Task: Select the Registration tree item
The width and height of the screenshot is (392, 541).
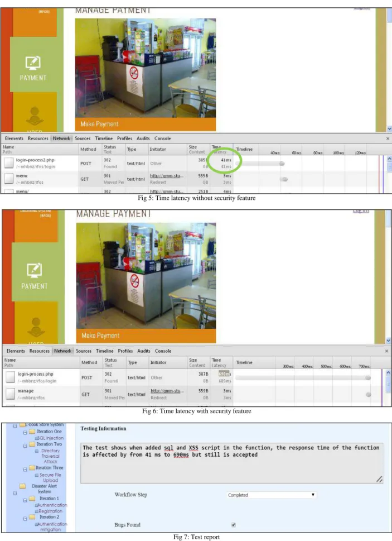Action: click(49, 511)
